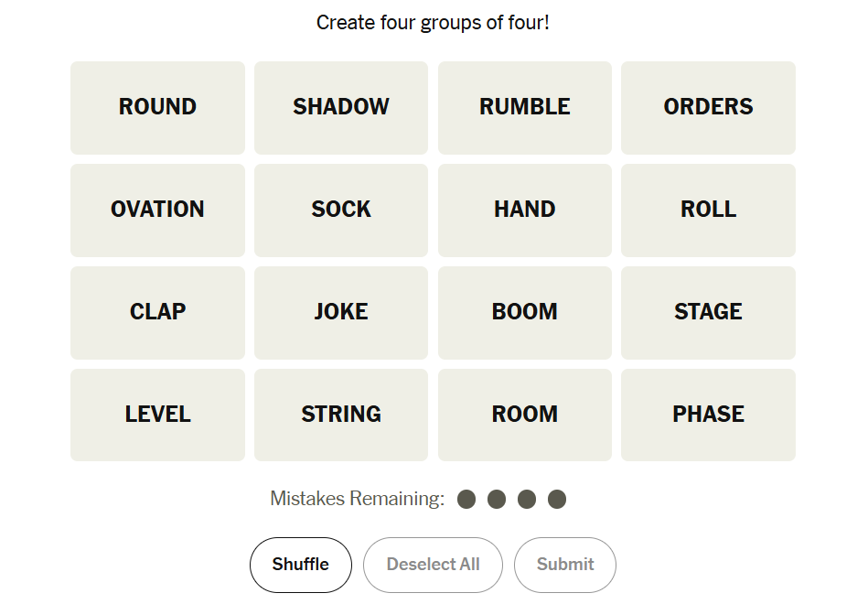
Task: Select the CLAP word tile
Action: [157, 312]
